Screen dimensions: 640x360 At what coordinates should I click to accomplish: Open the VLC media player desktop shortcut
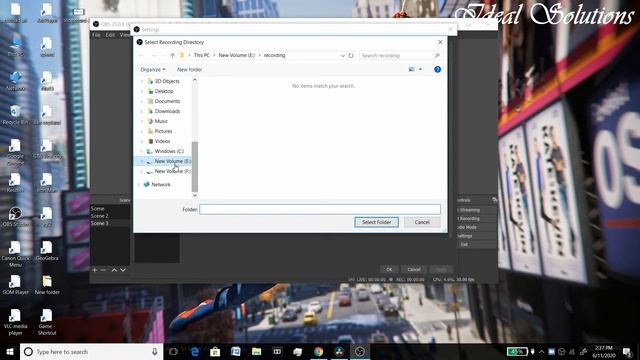pyautogui.click(x=16, y=322)
